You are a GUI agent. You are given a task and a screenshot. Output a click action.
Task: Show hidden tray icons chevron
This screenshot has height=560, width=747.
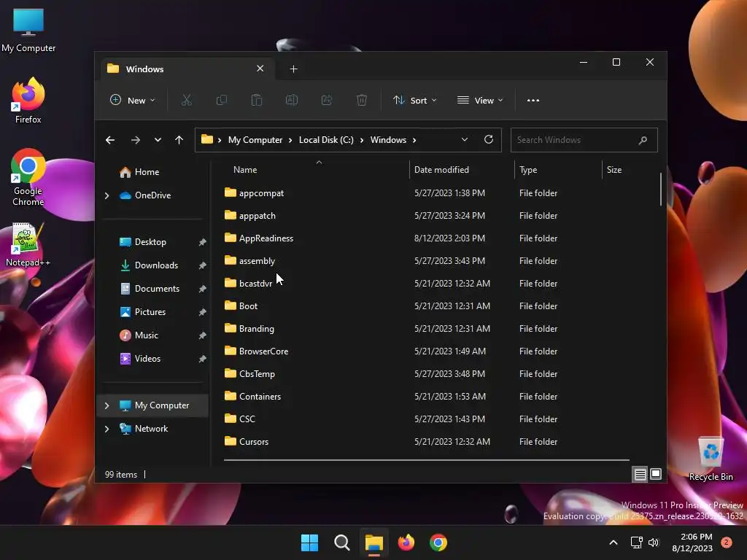[614, 542]
